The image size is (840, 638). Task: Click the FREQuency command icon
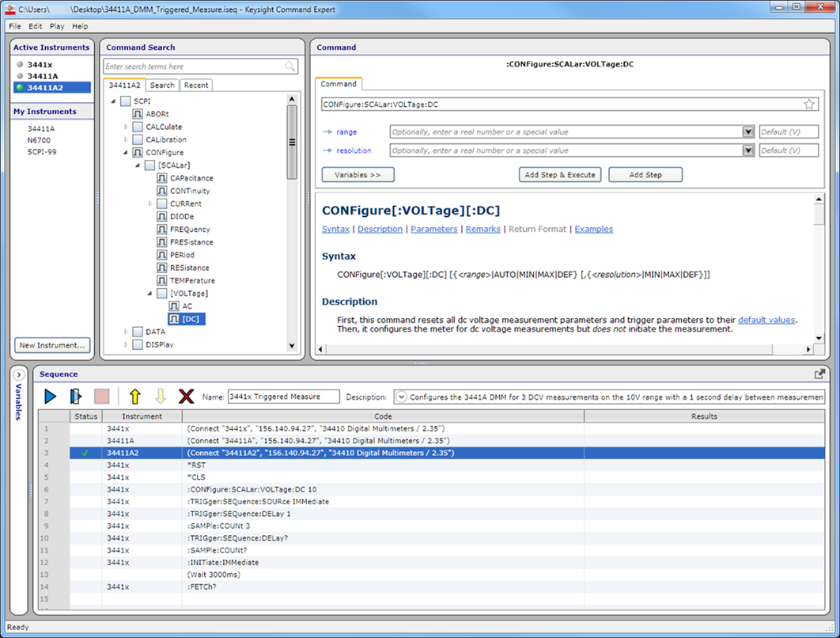[x=162, y=230]
